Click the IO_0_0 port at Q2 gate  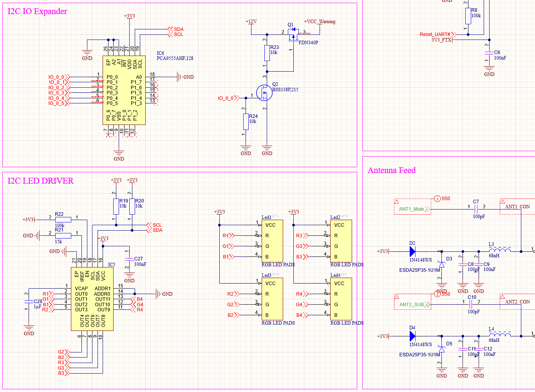[228, 98]
